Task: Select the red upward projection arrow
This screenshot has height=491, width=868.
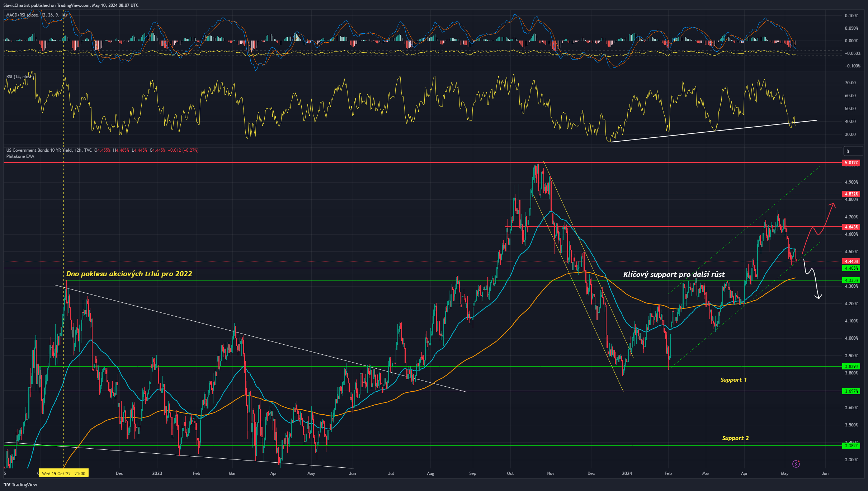Action: 819,228
